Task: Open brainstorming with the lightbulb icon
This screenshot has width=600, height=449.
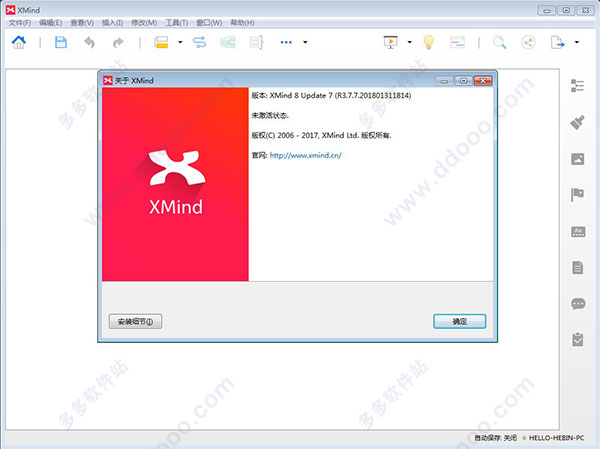Action: pyautogui.click(x=429, y=42)
